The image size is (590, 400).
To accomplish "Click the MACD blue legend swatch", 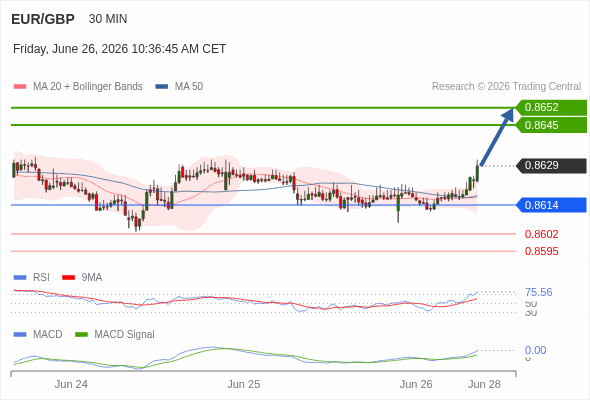I will (20, 335).
